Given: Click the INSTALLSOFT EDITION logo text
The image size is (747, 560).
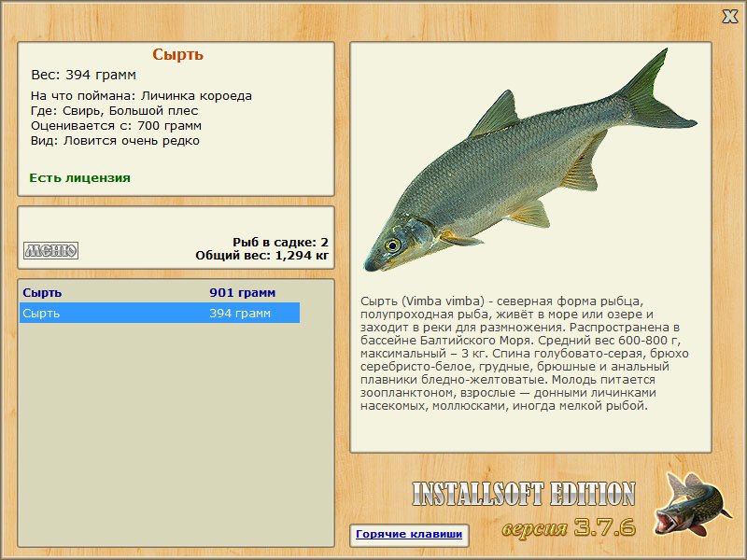Looking at the screenshot, I should click(523, 495).
